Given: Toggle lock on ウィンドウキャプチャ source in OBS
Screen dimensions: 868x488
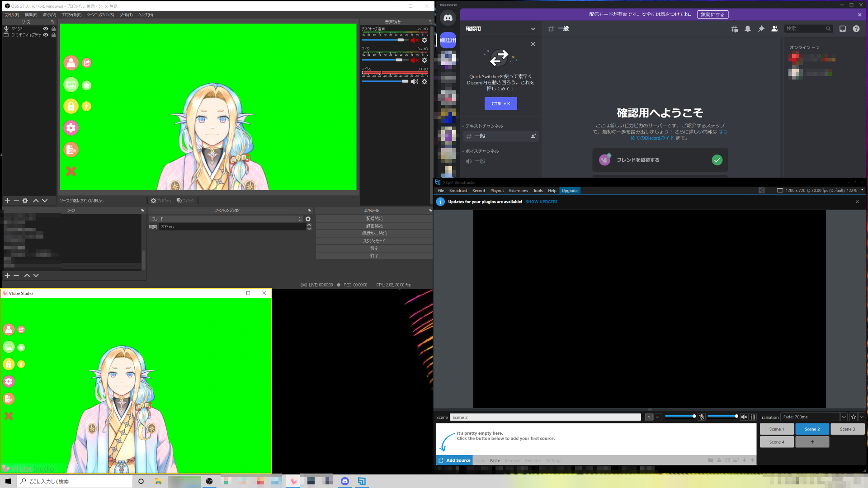Looking at the screenshot, I should (53, 35).
